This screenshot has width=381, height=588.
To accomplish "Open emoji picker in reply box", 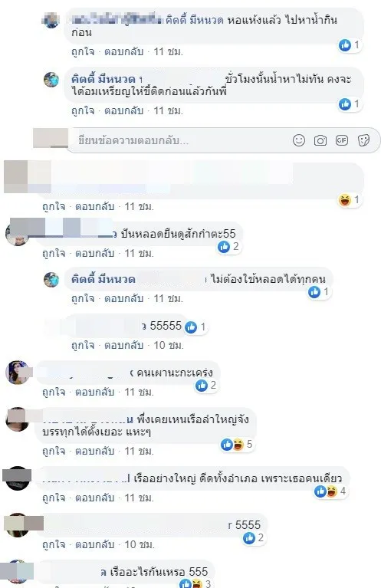I will pos(299,140).
